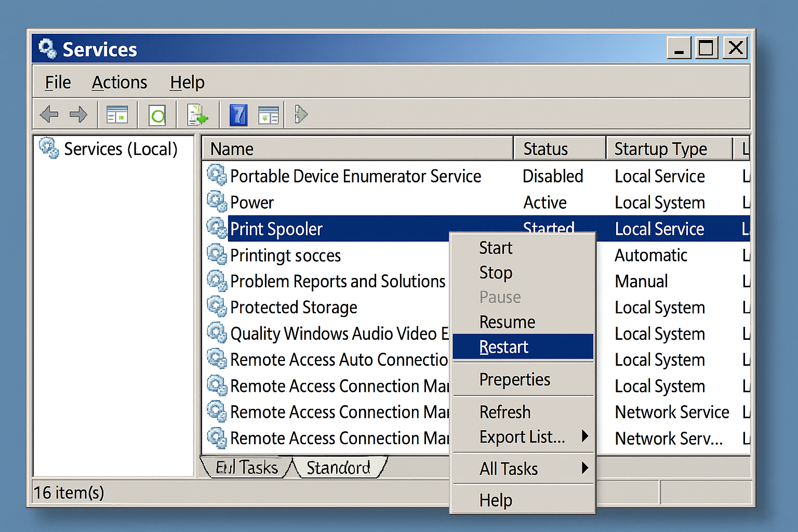Choose Stop from the context menu

(x=495, y=272)
